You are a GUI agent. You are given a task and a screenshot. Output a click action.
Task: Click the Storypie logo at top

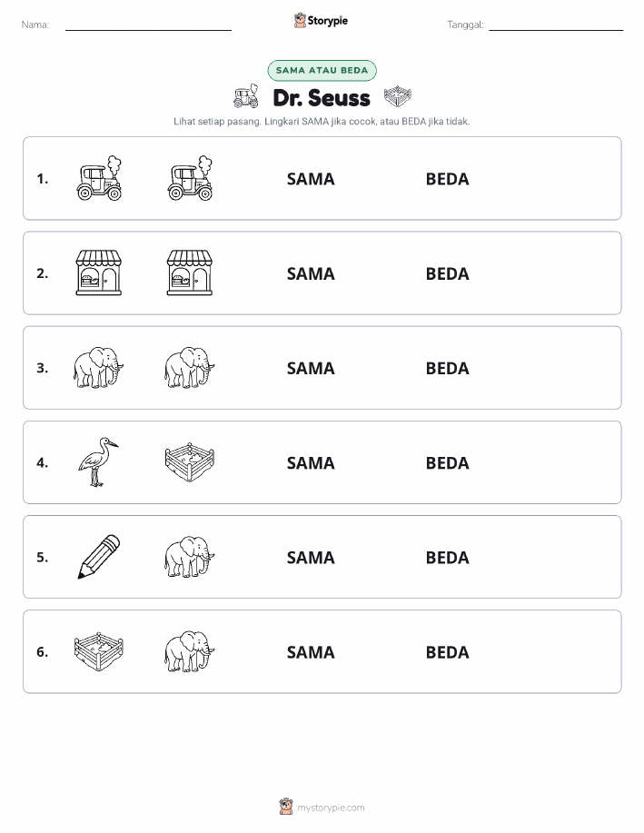point(321,21)
